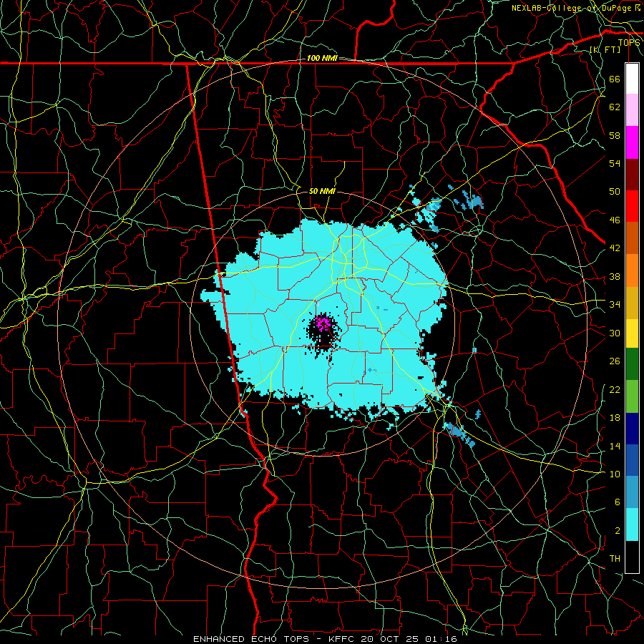Click the legend value 6
This screenshot has width=644, height=644.
point(618,502)
